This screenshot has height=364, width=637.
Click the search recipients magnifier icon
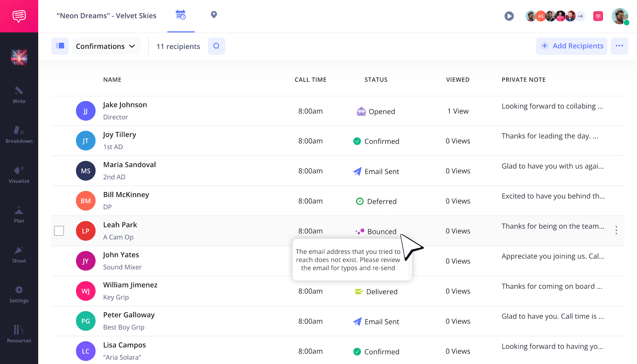(x=216, y=46)
